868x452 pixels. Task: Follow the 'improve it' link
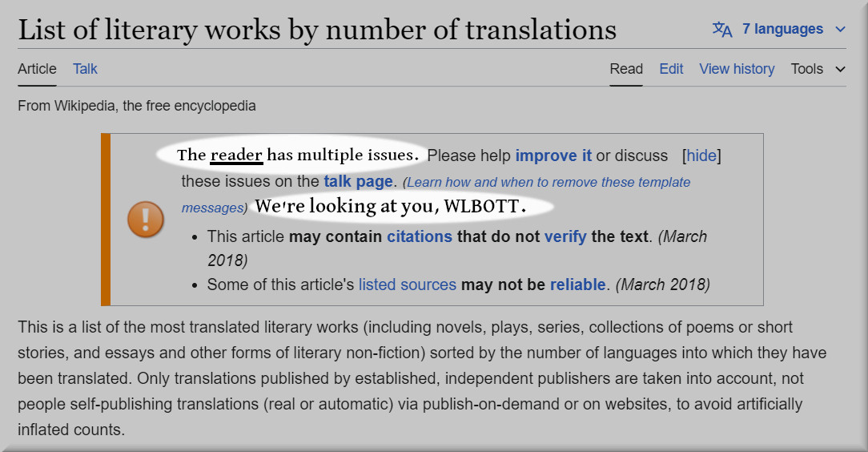point(553,155)
